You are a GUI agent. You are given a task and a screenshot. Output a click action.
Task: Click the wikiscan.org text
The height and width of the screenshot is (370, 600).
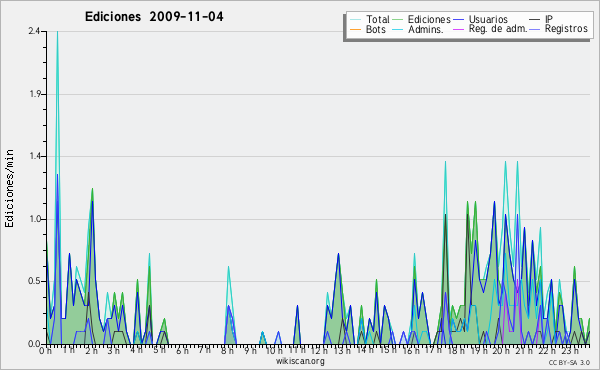tap(300, 361)
